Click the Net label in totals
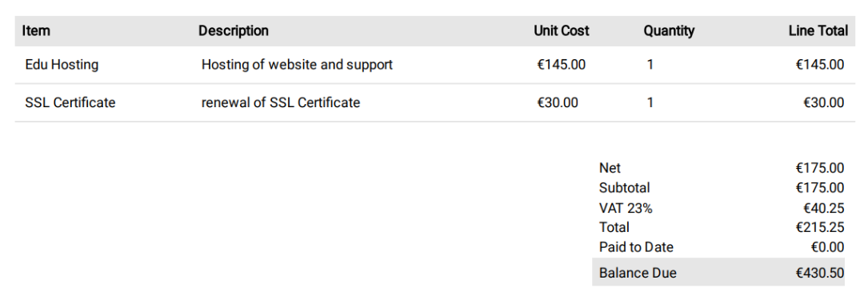The height and width of the screenshot is (296, 868). click(610, 168)
